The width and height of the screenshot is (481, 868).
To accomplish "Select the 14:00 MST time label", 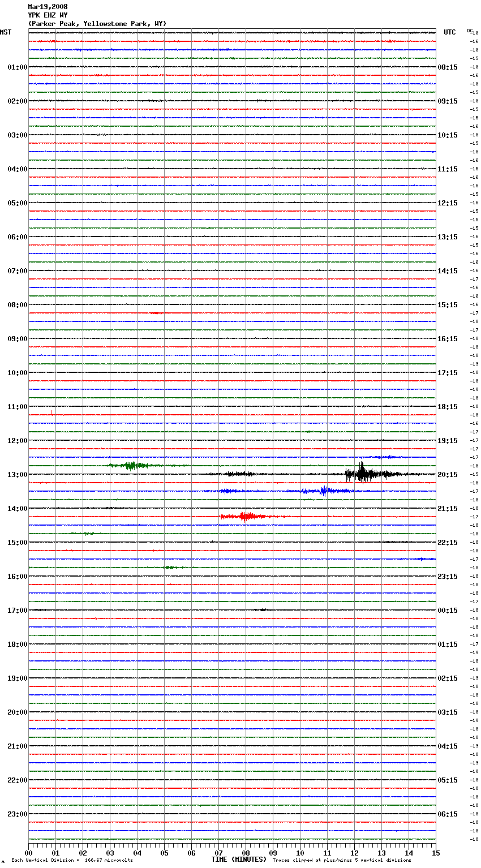I will coord(18,509).
